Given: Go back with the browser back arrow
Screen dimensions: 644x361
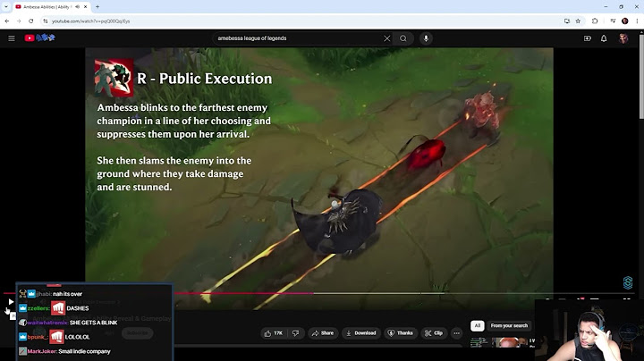Looking at the screenshot, I should (7, 21).
